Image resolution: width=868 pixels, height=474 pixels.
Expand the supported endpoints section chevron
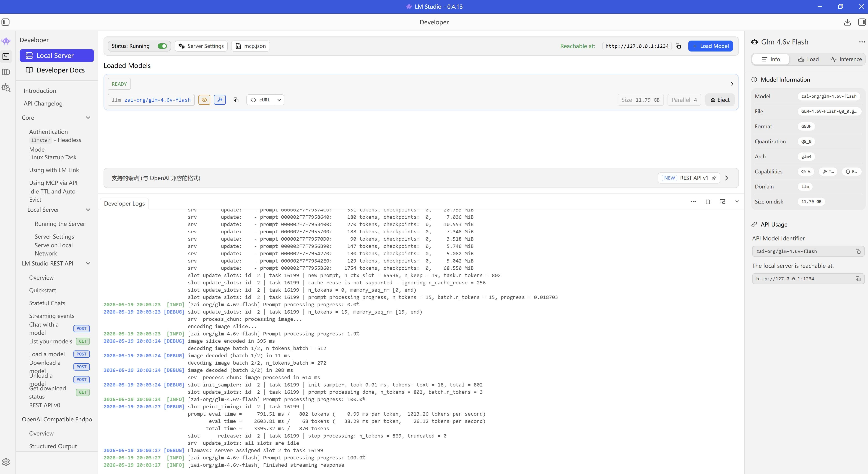pos(726,178)
